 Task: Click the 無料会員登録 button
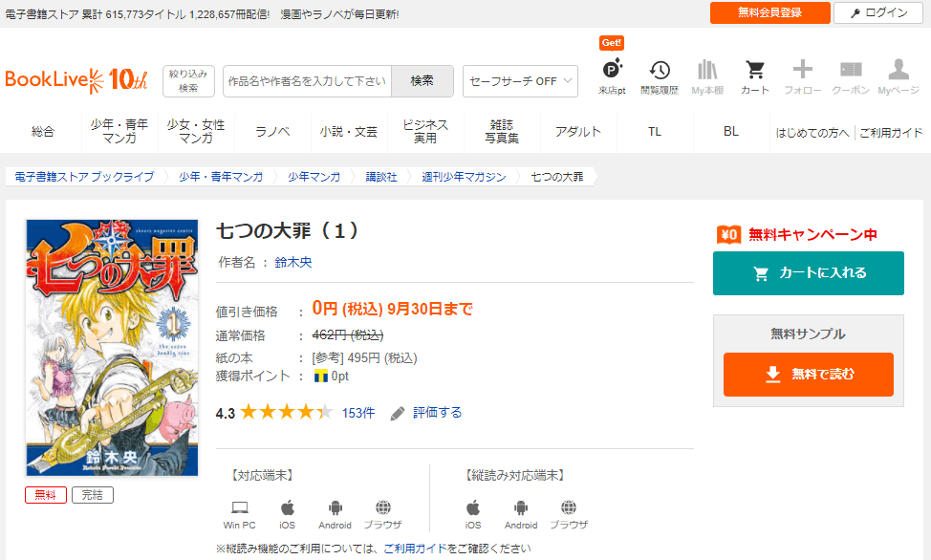(769, 12)
